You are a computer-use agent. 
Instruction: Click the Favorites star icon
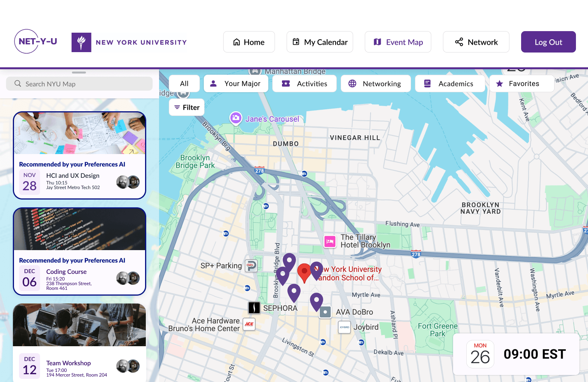point(500,84)
